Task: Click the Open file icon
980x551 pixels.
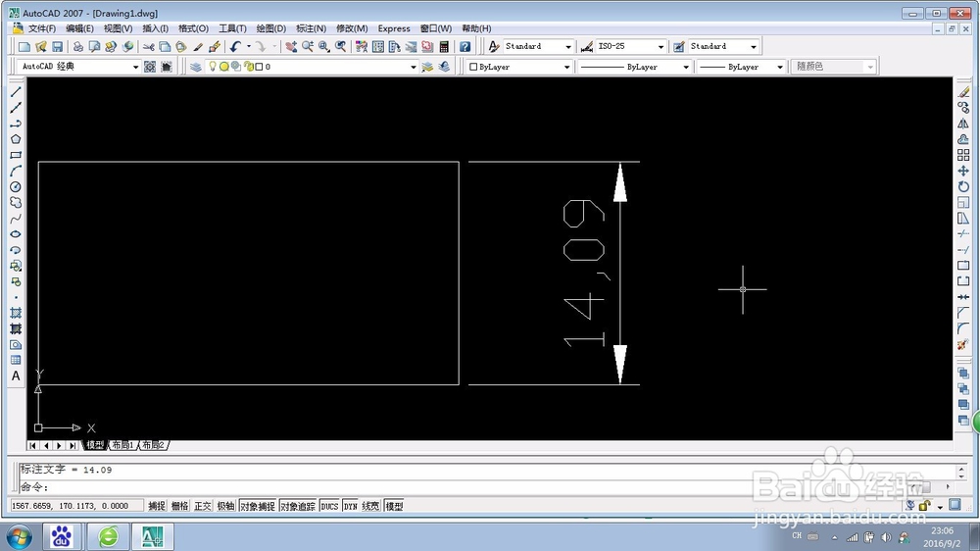Action: click(x=41, y=46)
